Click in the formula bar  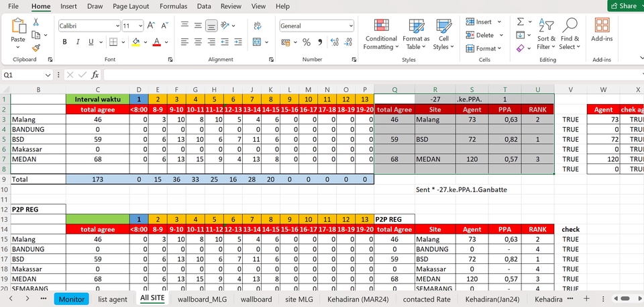point(372,75)
